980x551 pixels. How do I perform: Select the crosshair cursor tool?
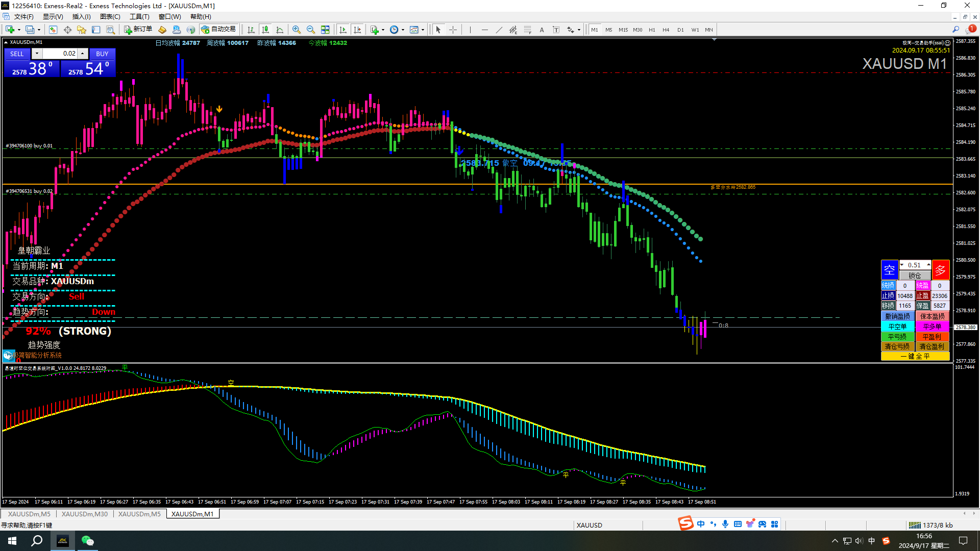(x=453, y=30)
